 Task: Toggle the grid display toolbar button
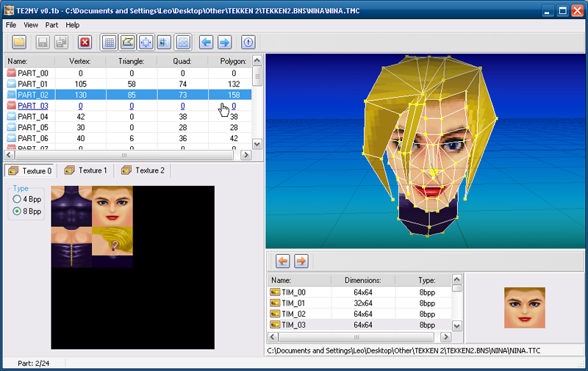click(110, 43)
